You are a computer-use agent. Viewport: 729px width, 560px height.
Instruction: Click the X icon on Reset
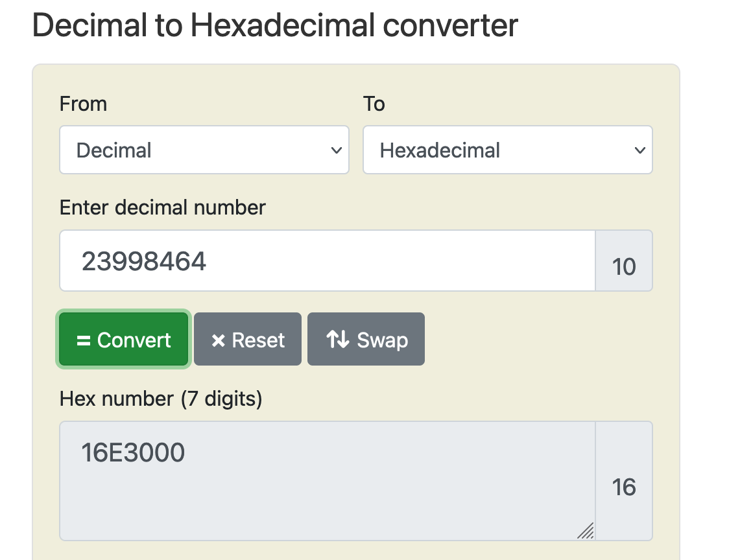click(x=218, y=341)
